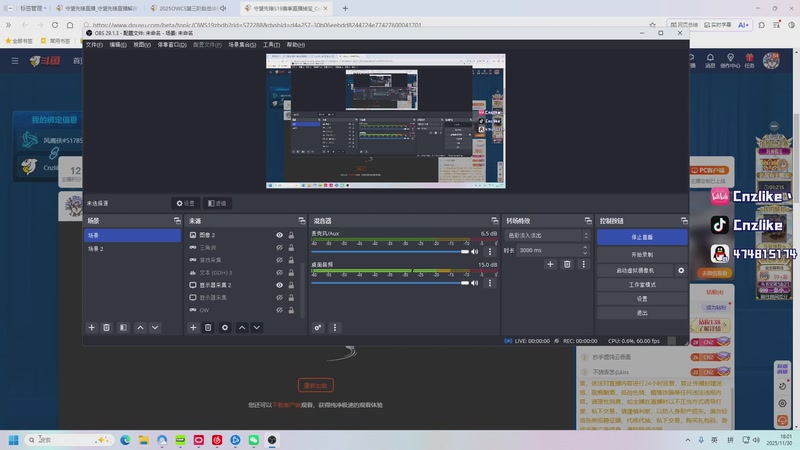Undock the Scene Transitions panel
This screenshot has width=800, height=450.
(588, 221)
